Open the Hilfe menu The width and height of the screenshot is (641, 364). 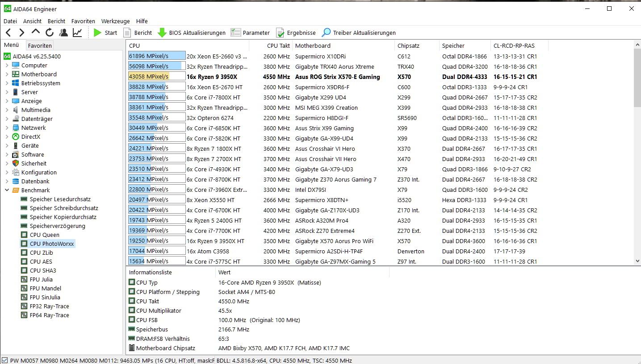[142, 21]
